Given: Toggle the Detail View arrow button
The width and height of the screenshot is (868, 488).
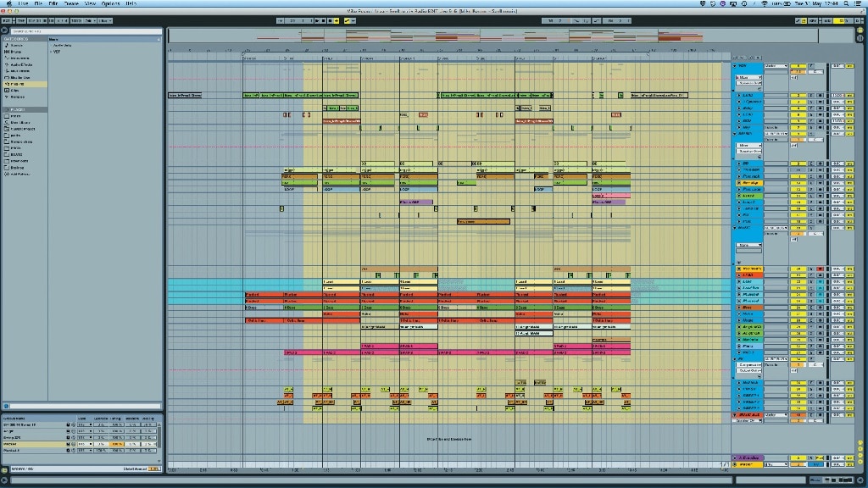Looking at the screenshot, I should [x=860, y=480].
